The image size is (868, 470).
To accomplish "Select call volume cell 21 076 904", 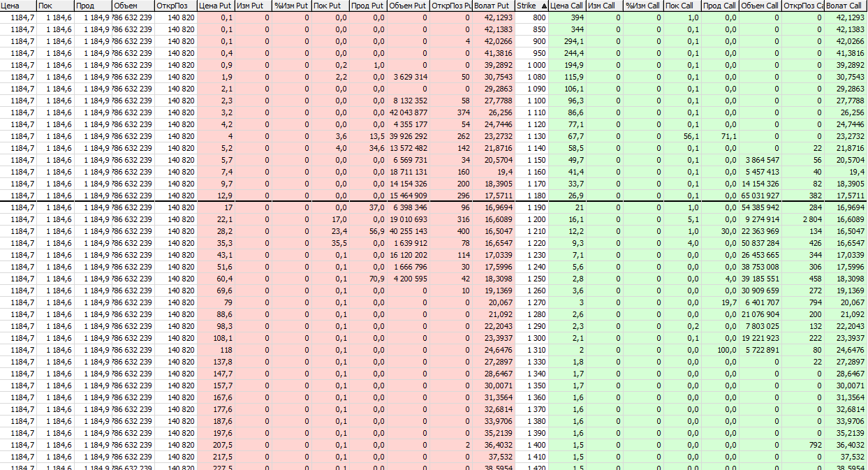I will coord(760,314).
